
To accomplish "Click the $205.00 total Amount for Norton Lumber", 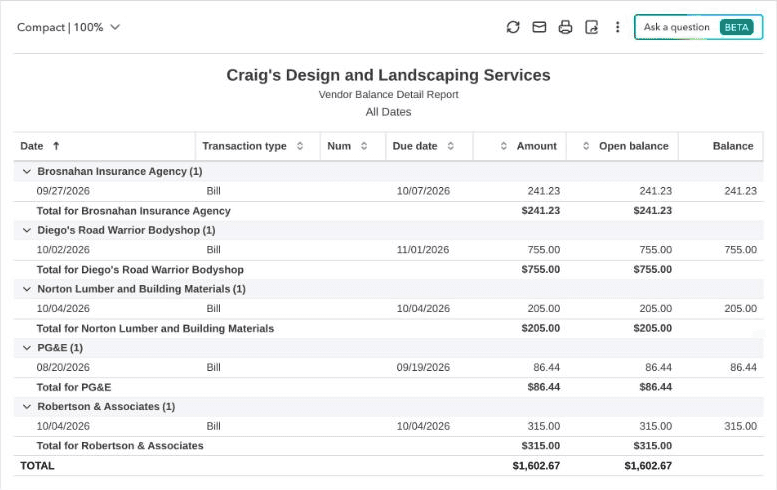I will tap(541, 328).
